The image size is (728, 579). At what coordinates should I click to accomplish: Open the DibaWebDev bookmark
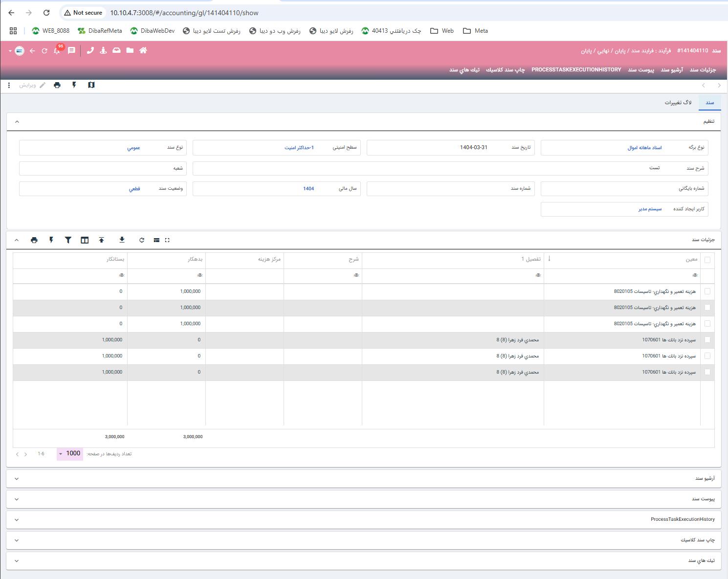tap(152, 31)
